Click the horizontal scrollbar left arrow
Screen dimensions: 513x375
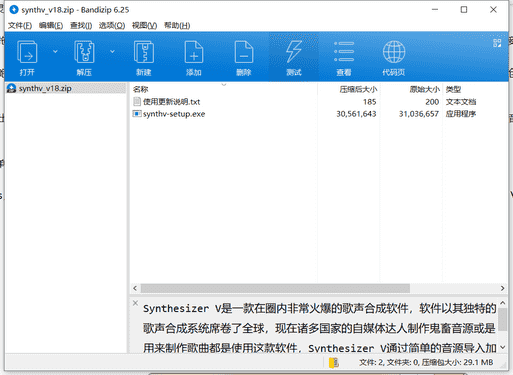click(x=135, y=288)
